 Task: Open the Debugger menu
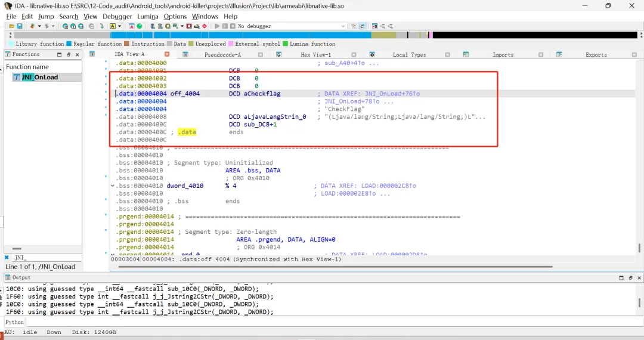point(117,17)
